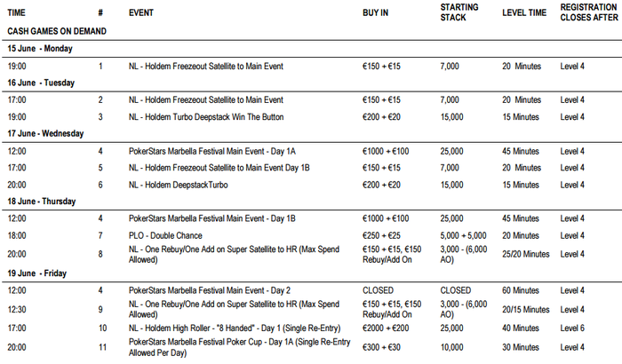
Task: Select the EVENT column header
Action: click(144, 14)
